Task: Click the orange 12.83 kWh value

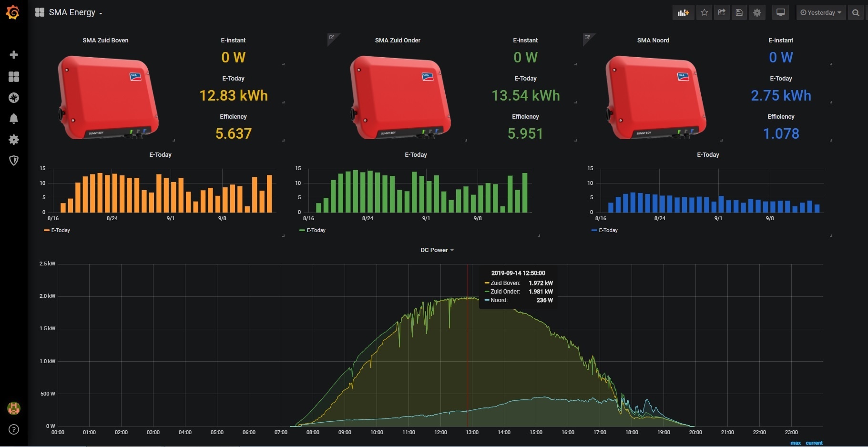Action: tap(234, 96)
